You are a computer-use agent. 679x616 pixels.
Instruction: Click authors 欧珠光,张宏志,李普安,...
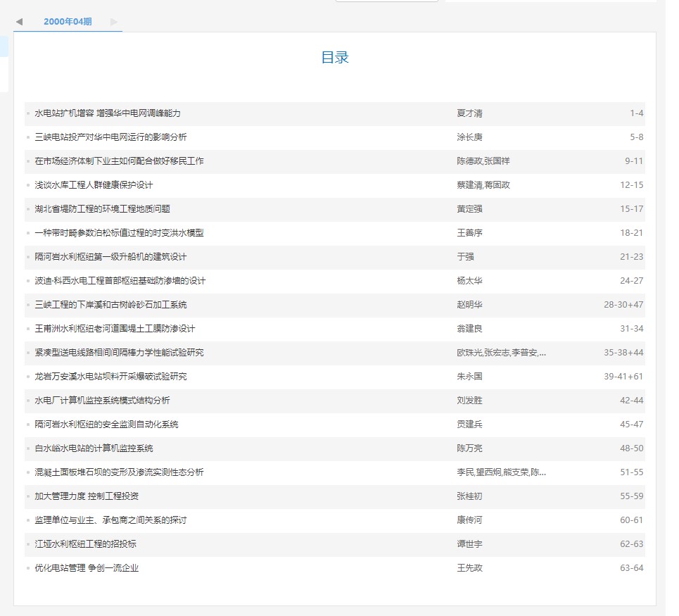502,353
